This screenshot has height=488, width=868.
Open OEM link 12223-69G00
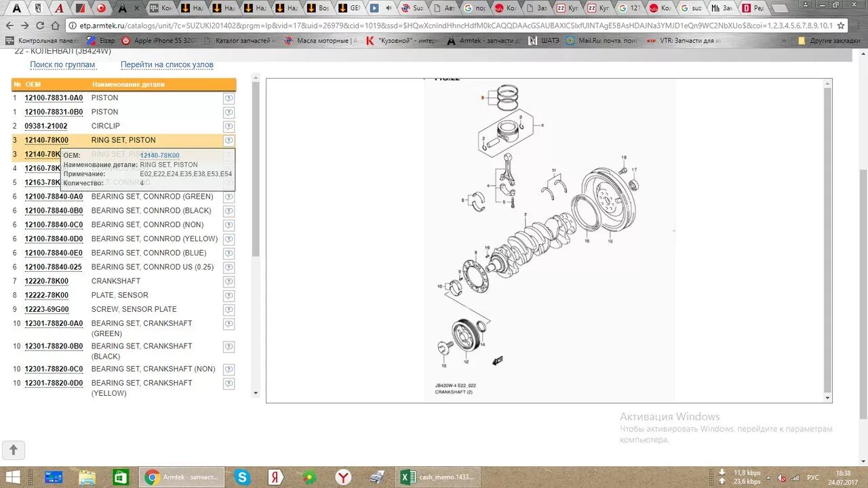(x=47, y=310)
